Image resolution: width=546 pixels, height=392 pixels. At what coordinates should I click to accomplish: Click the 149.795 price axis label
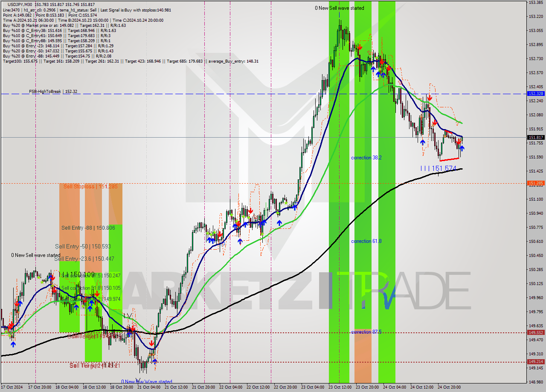(x=536, y=312)
